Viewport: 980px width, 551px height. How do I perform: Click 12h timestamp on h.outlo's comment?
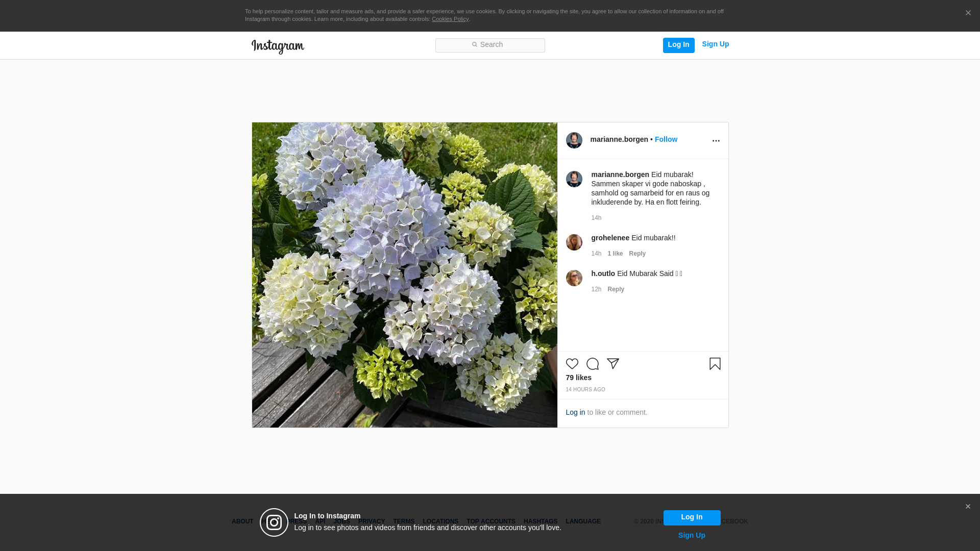[596, 289]
